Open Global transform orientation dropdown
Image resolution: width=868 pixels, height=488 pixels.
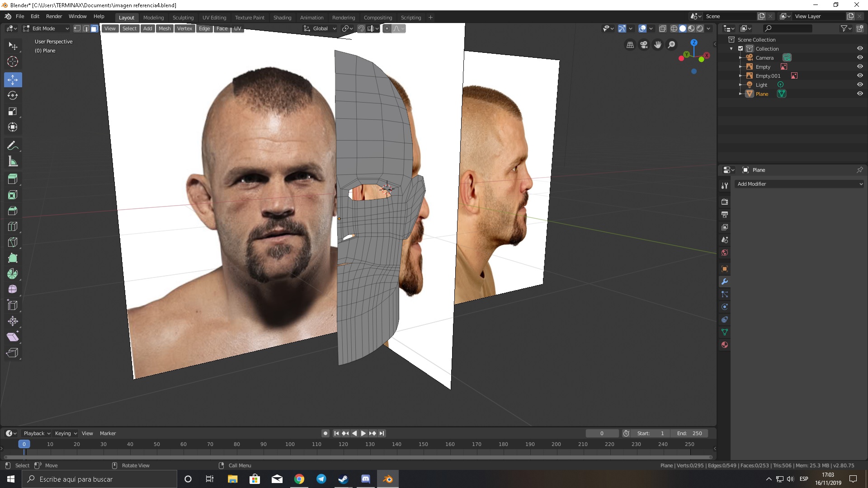321,28
